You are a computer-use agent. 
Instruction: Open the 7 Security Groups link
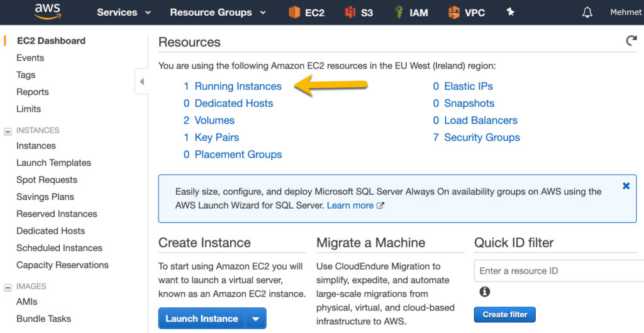pyautogui.click(x=477, y=138)
